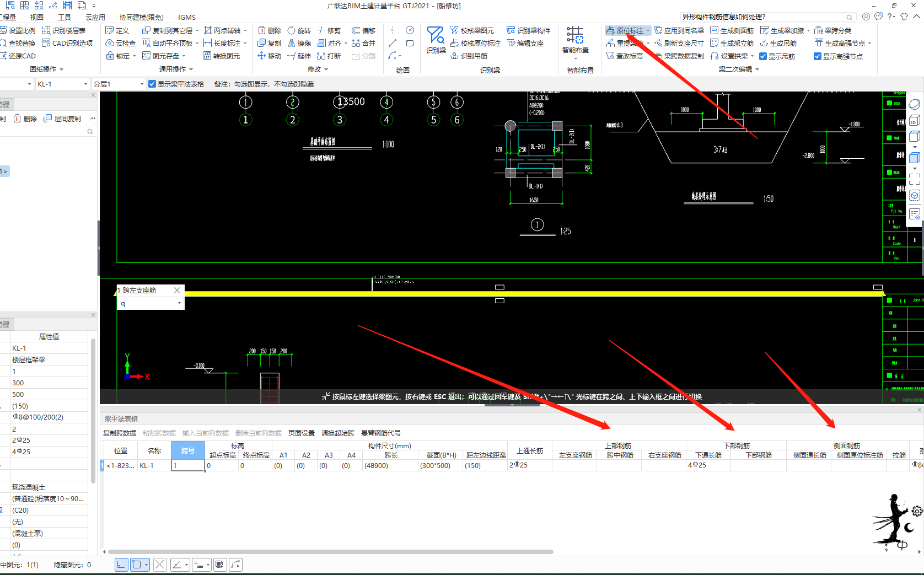The image size is (924, 575).
Task: Click the 偏移 offset tool
Action: point(364,30)
